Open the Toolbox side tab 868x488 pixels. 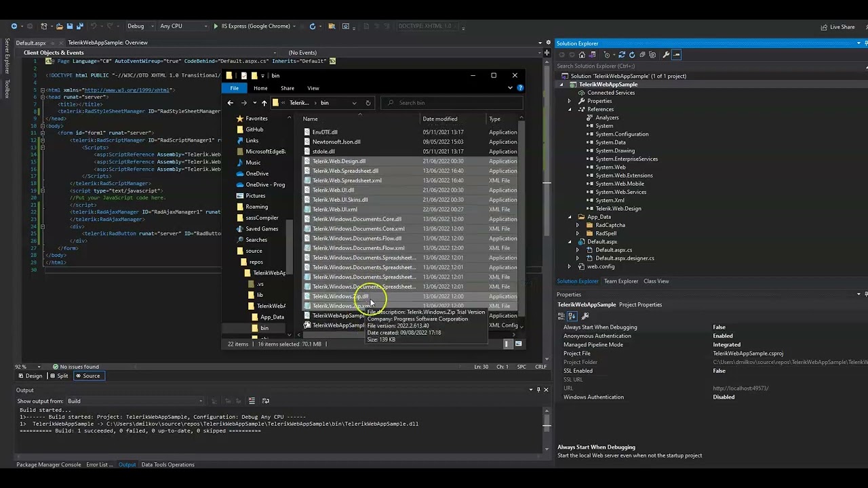click(x=7, y=89)
